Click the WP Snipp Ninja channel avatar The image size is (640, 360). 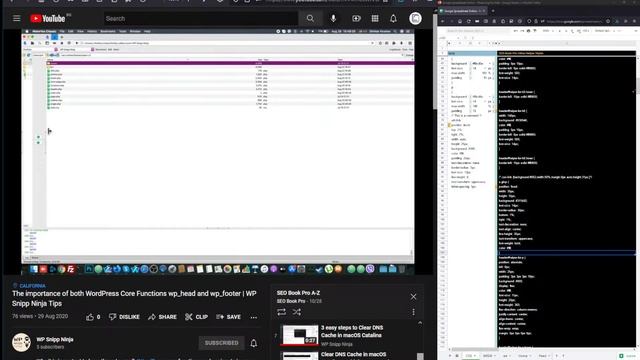(21, 342)
